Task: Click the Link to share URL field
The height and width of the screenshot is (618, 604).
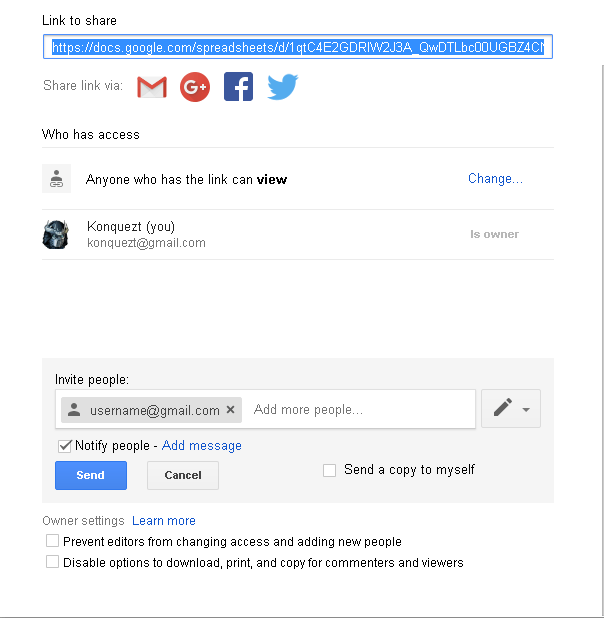Action: pos(298,47)
